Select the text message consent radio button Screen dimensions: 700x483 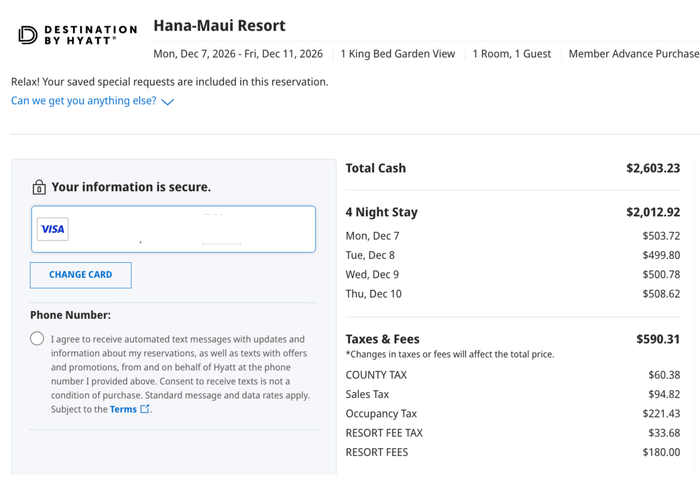pyautogui.click(x=37, y=338)
